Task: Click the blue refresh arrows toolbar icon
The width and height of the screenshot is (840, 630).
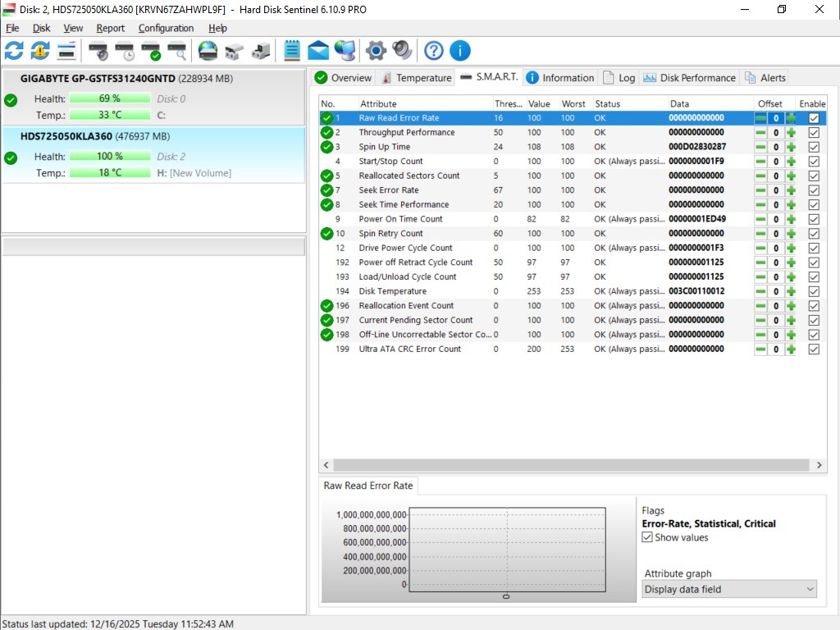Action: tap(14, 51)
